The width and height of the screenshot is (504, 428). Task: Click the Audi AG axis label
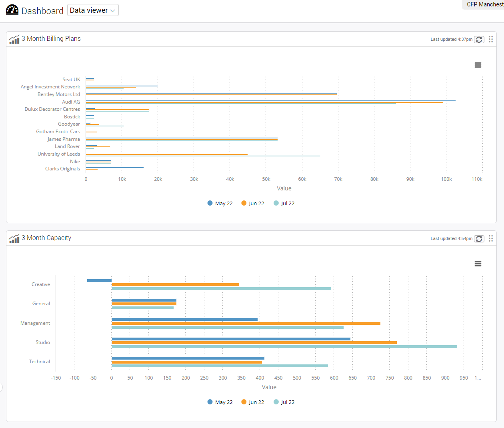71,102
